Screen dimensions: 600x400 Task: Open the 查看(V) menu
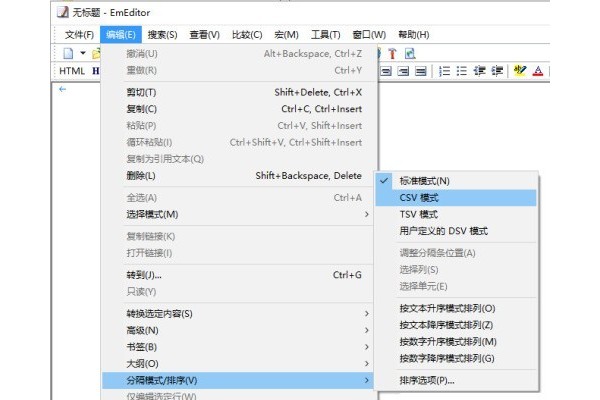(x=204, y=35)
